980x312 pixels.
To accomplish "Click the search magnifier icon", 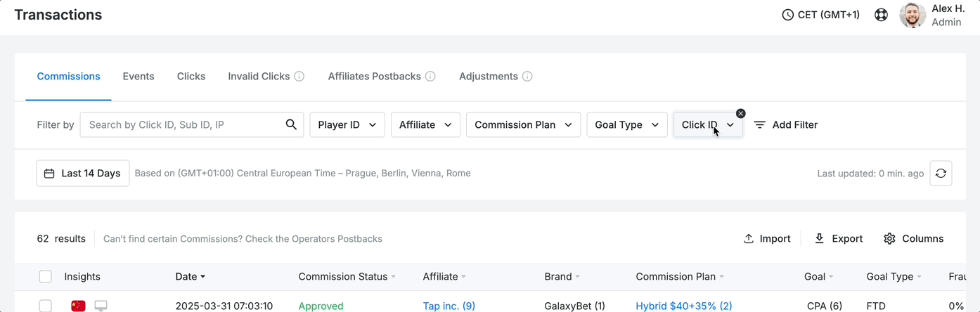I will (291, 124).
